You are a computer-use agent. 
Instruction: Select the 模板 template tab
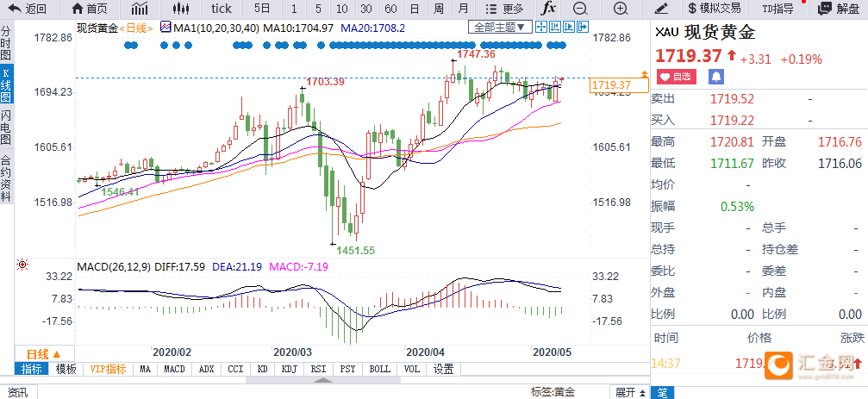pos(66,369)
